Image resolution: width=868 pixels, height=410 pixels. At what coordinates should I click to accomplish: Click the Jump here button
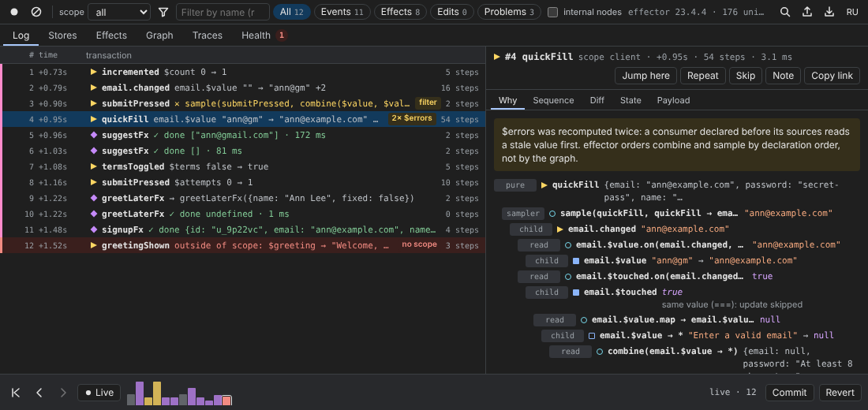[645, 76]
